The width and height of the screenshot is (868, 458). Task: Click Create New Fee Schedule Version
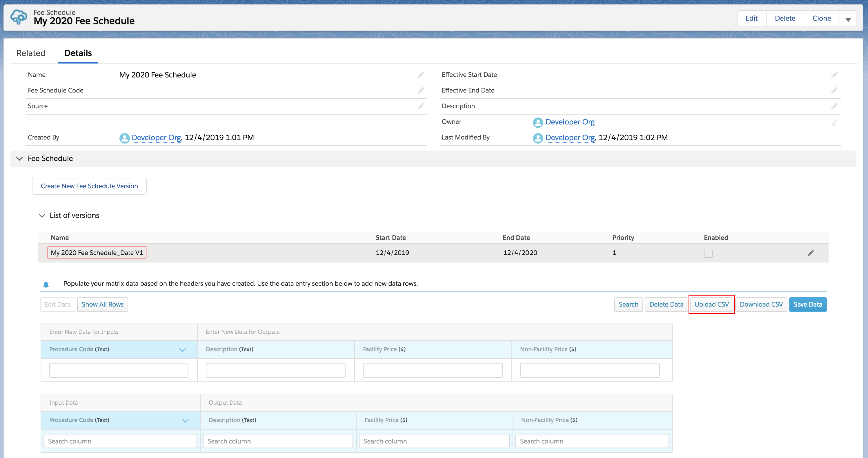pyautogui.click(x=89, y=186)
